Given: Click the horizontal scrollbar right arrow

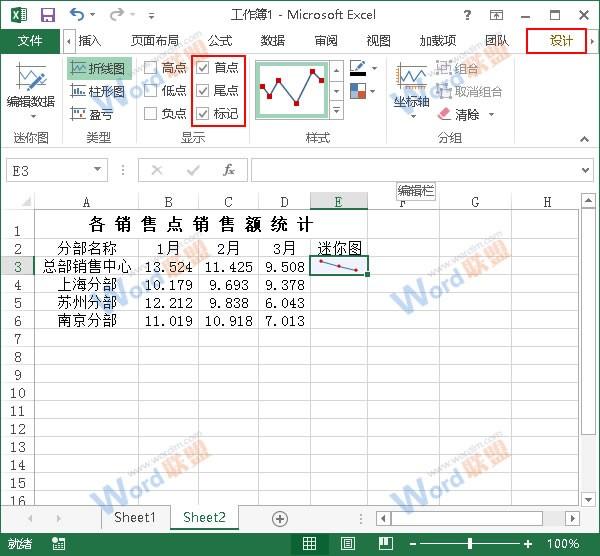Looking at the screenshot, I should coord(572,518).
